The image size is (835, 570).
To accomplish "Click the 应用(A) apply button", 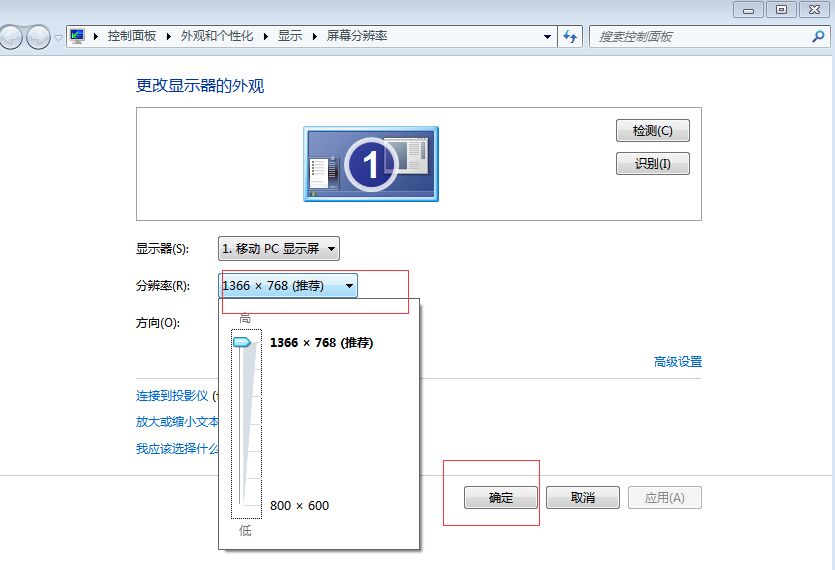I will point(665,498).
